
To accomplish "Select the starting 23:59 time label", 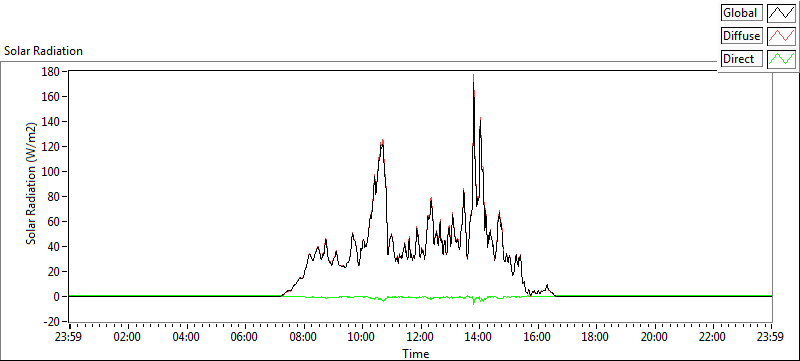I will (69, 337).
